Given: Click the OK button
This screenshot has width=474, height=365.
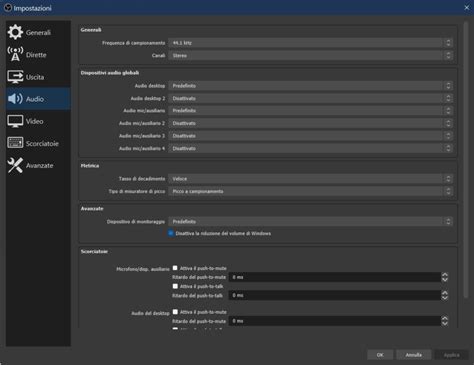Looking at the screenshot, I should 380,355.
